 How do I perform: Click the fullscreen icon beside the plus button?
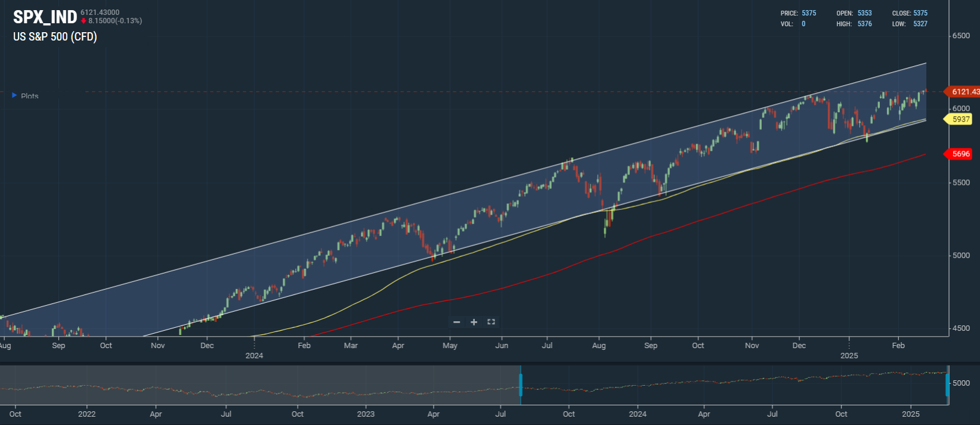(491, 322)
